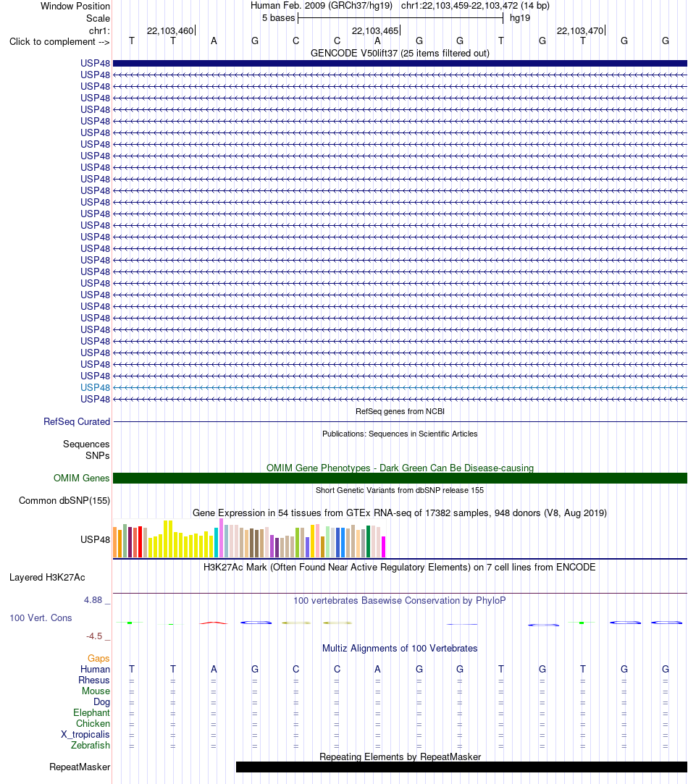Click the magenta last bar in GTEx chart

pyautogui.click(x=383, y=547)
